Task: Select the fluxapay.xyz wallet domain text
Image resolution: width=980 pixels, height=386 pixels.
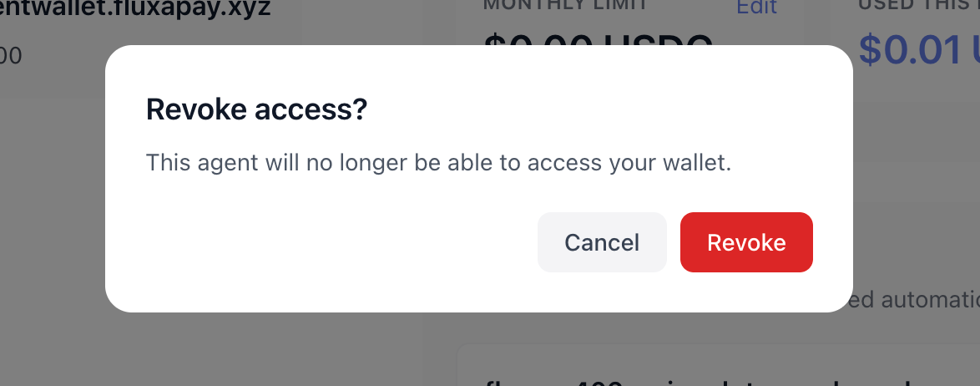Action: click(x=134, y=10)
